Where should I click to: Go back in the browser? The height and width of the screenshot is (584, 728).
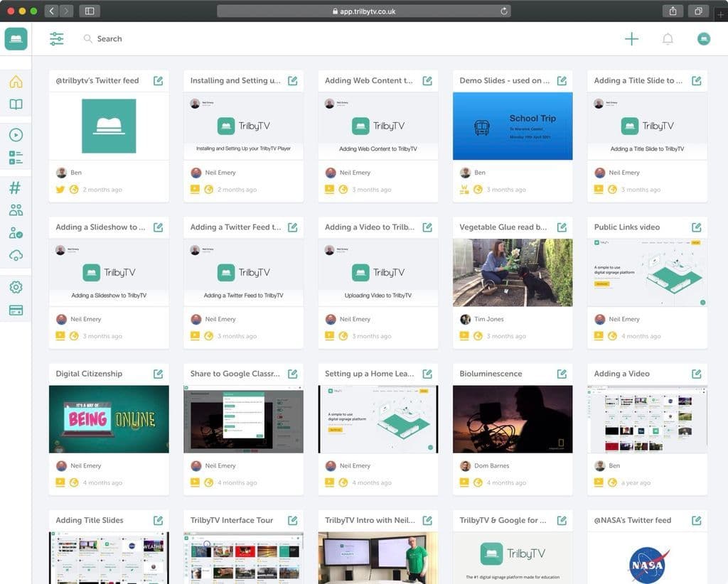tap(51, 11)
